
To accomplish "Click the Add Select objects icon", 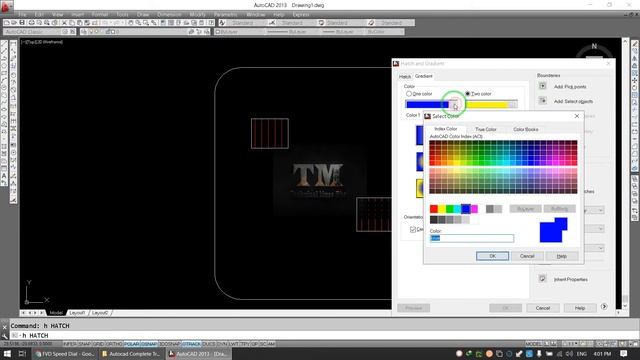I will 542,101.
